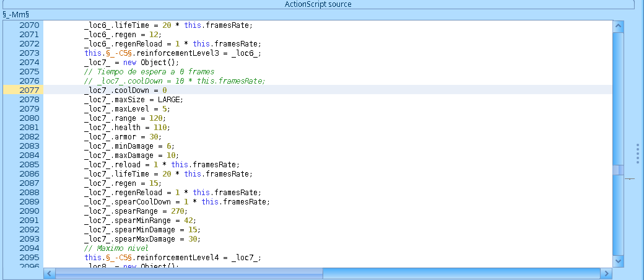Screen dimensions: 644x280
Task: Click line number 2095 in gutter
Action: click(29, 257)
